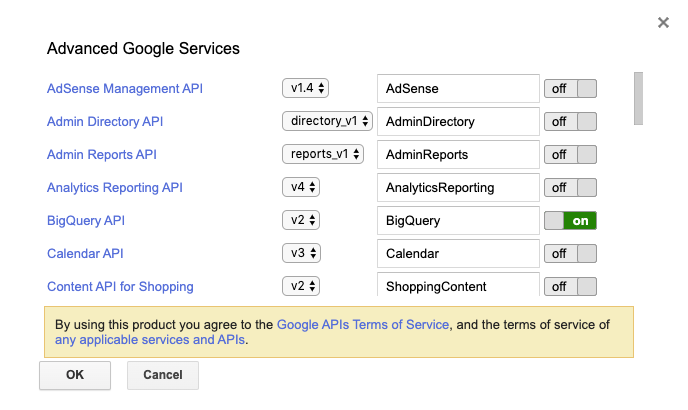
Task: Open directory_v1 version dropdown
Action: (x=327, y=121)
